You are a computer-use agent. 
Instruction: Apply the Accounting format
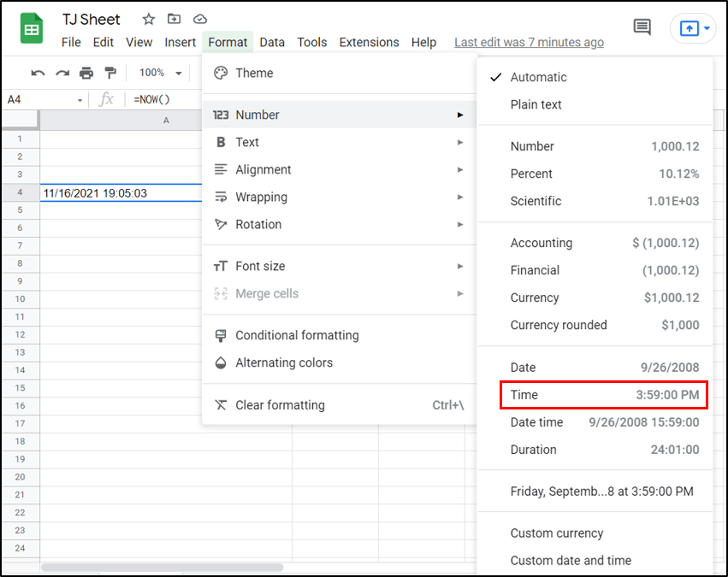coord(595,243)
